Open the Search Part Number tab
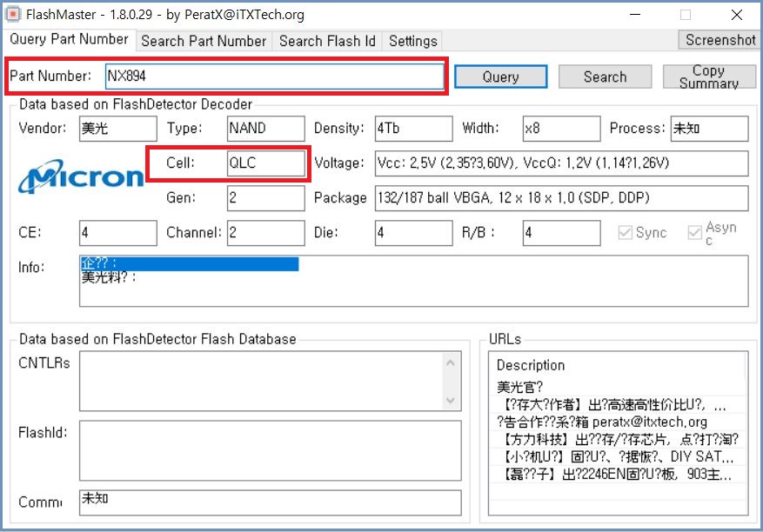The image size is (763, 532). (204, 42)
